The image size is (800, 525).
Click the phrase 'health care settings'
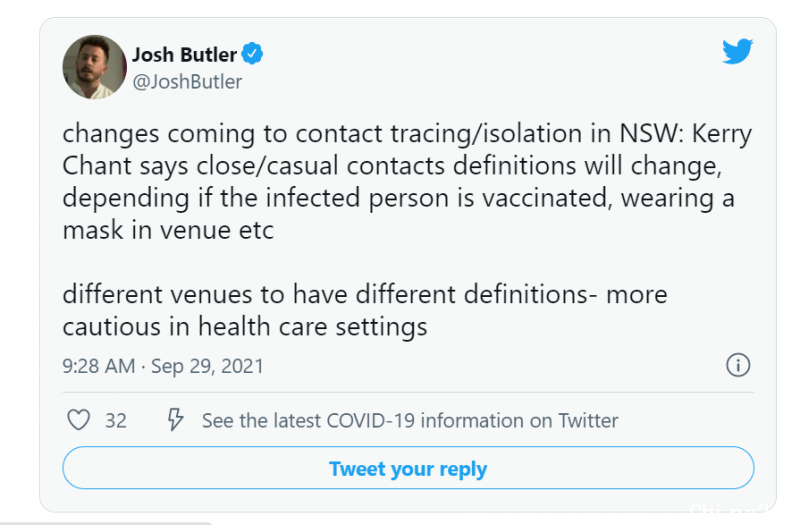coord(312,327)
